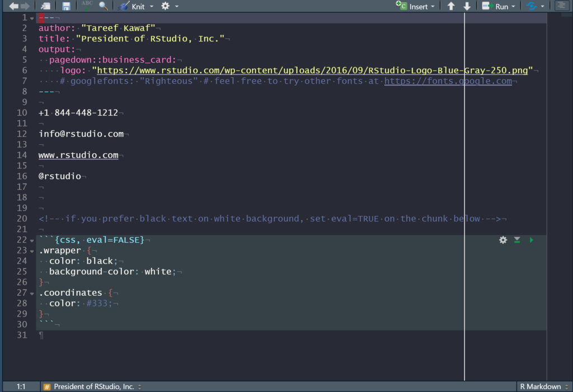
Task: Open Run options dropdown arrow
Action: point(513,7)
